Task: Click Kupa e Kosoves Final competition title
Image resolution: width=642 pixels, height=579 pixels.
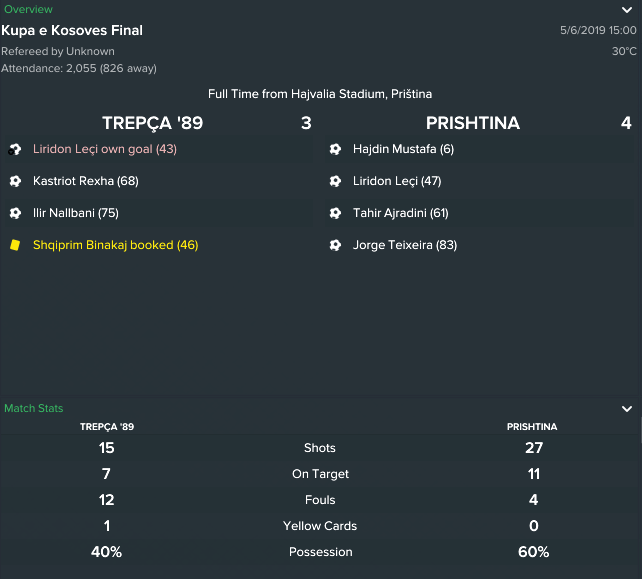Action: (72, 30)
